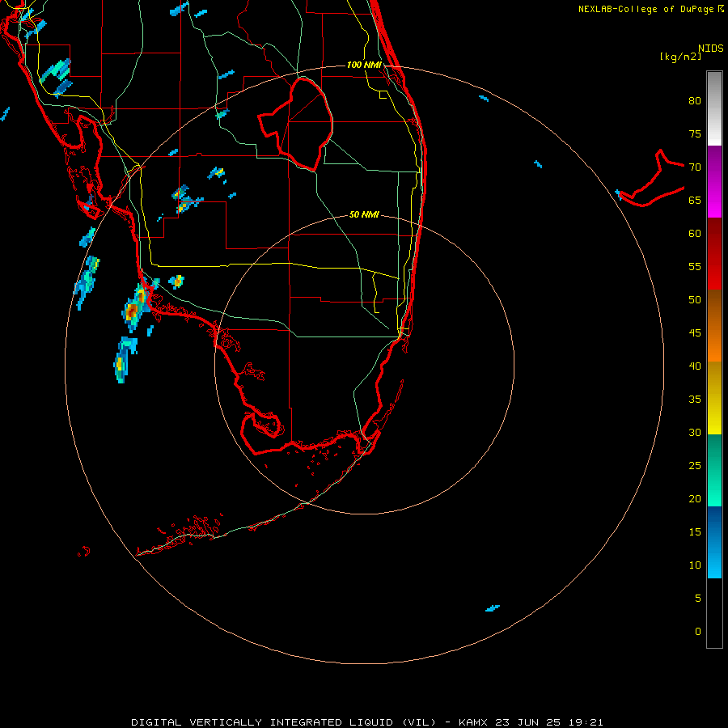The width and height of the screenshot is (728, 728).
Task: Click the scale value 10
Action: pyautogui.click(x=695, y=565)
